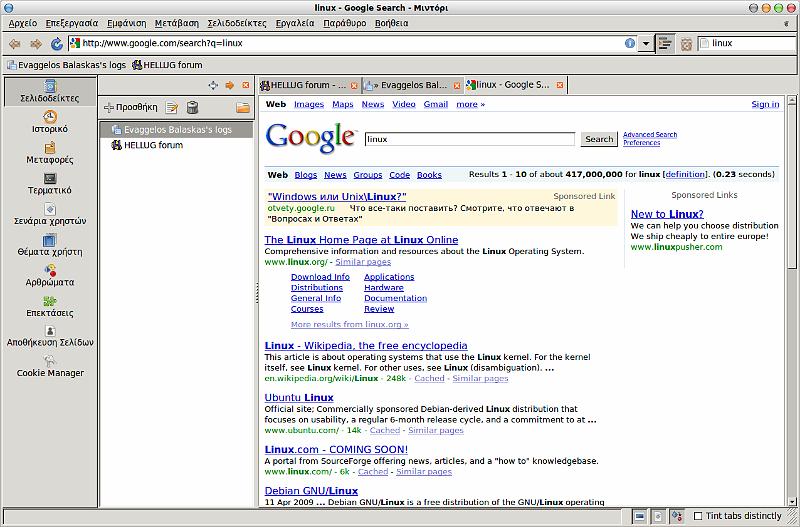Go back with the back arrow
The height and width of the screenshot is (527, 800).
pos(14,44)
